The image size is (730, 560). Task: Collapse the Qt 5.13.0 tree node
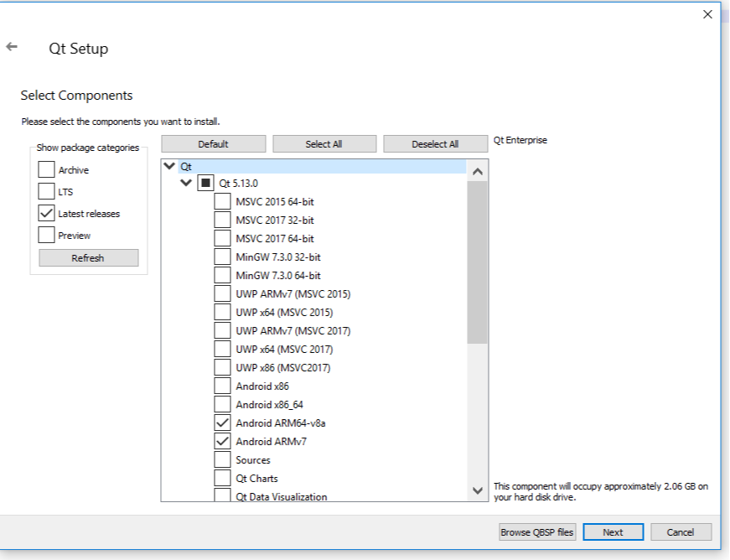click(186, 183)
